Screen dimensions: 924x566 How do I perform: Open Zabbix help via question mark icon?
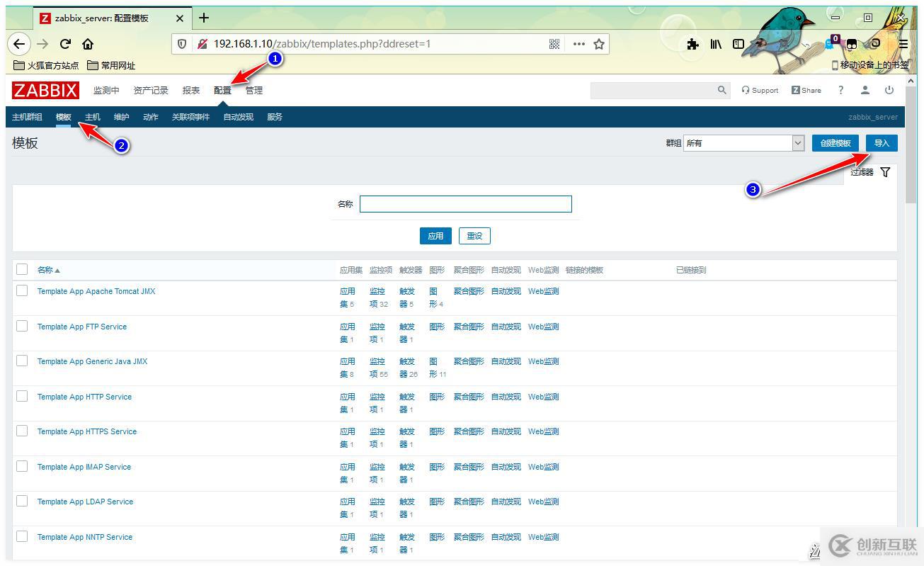pos(840,90)
